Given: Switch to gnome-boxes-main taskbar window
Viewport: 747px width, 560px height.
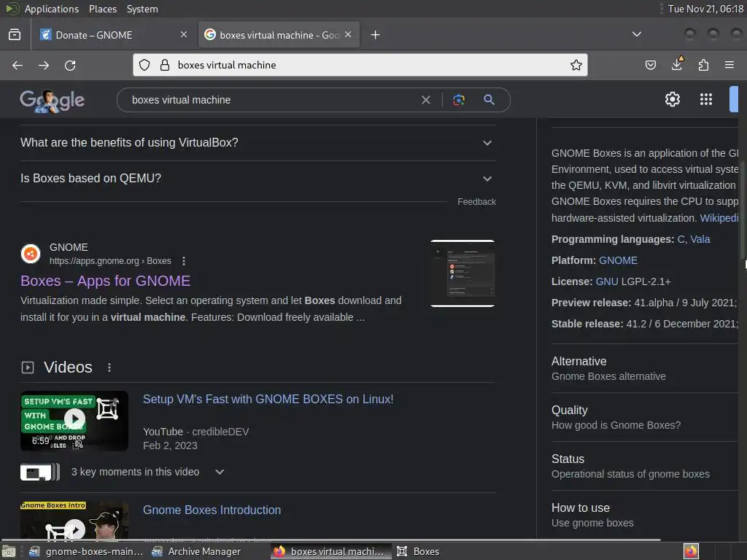Looking at the screenshot, I should pos(86,551).
